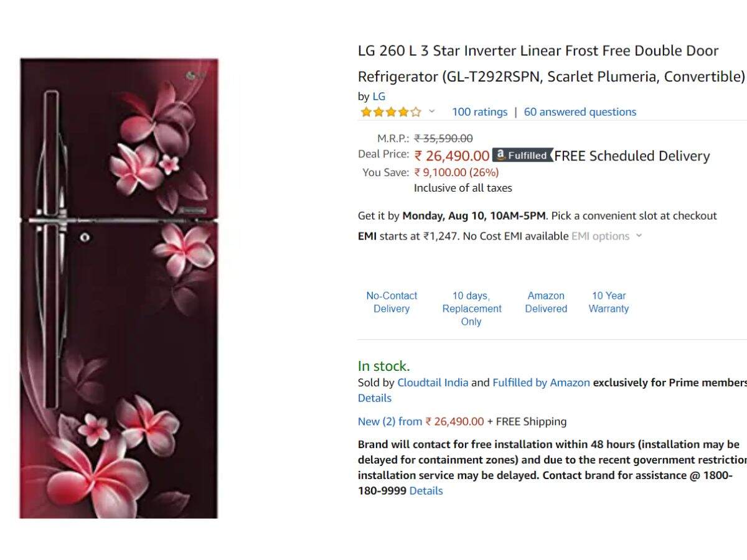The height and width of the screenshot is (560, 747).
Task: Click the deal price ₹ 26,490.00
Action: pyautogui.click(x=452, y=156)
